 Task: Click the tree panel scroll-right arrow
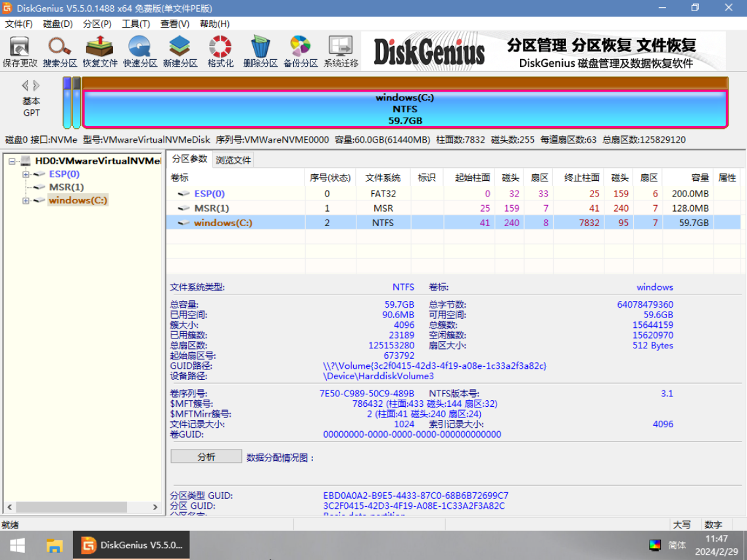pyautogui.click(x=155, y=507)
